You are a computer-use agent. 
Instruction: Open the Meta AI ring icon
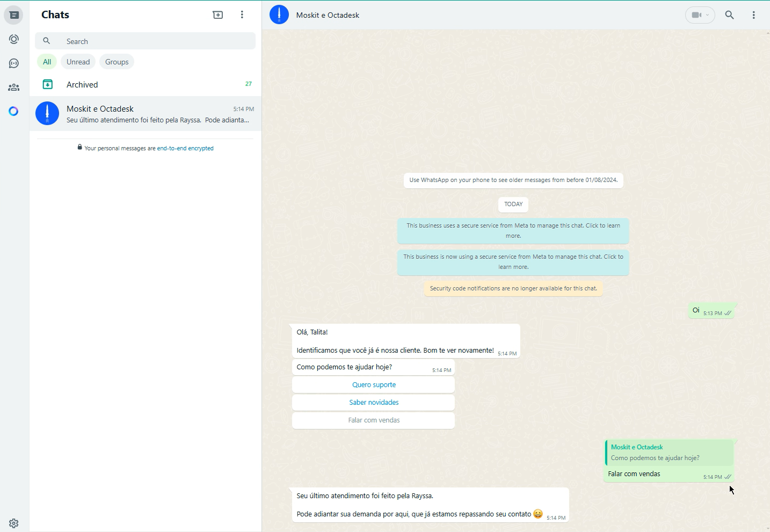tap(14, 112)
